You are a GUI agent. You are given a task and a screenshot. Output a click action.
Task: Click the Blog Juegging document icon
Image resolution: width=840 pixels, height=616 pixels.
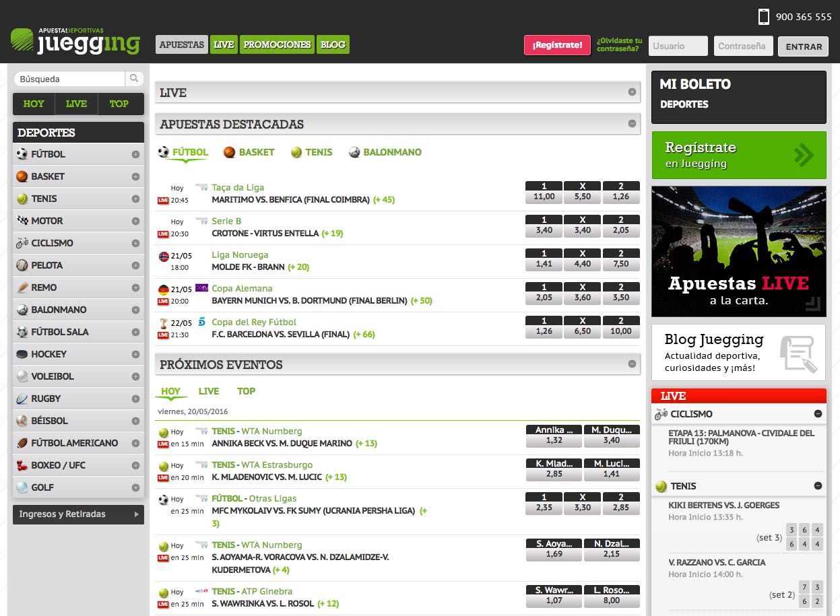click(798, 353)
